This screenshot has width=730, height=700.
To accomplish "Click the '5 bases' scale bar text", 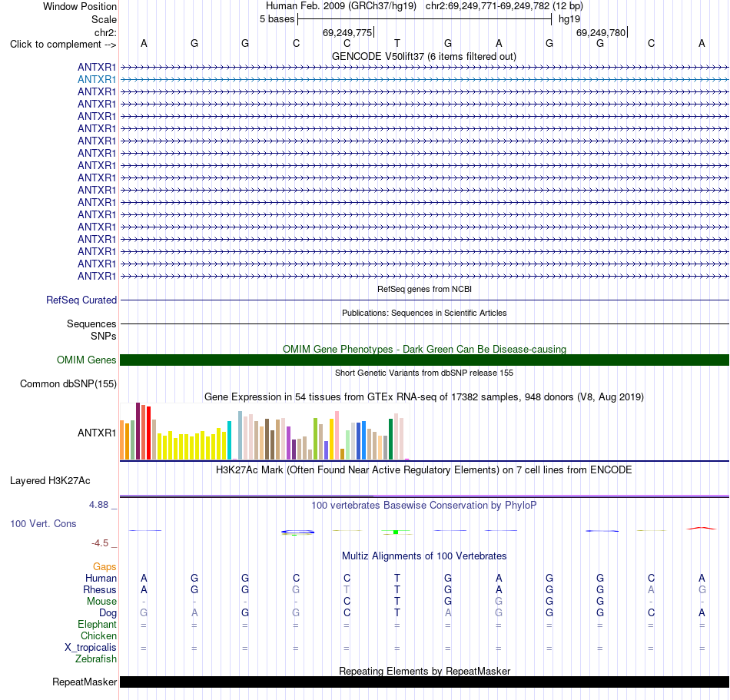I will click(x=277, y=19).
